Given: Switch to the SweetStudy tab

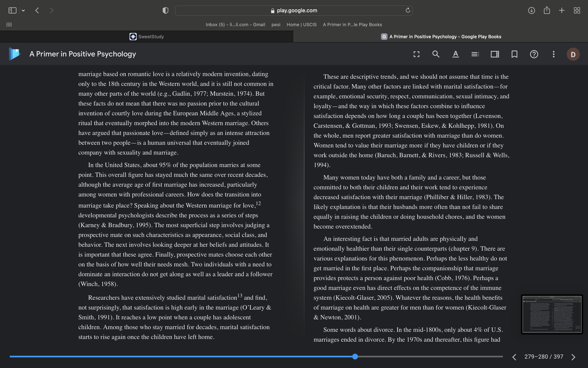Looking at the screenshot, I should [147, 37].
